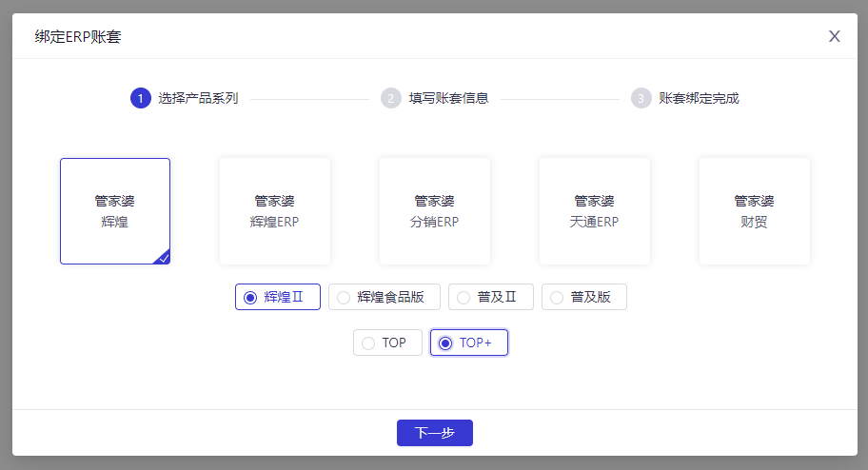Viewport: 868px width, 470px height.
Task: Click step 2 circle 填写账套信息
Action: point(391,98)
